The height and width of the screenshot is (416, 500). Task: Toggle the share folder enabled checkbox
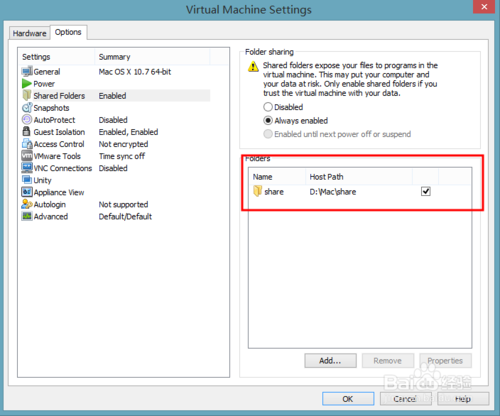click(426, 191)
